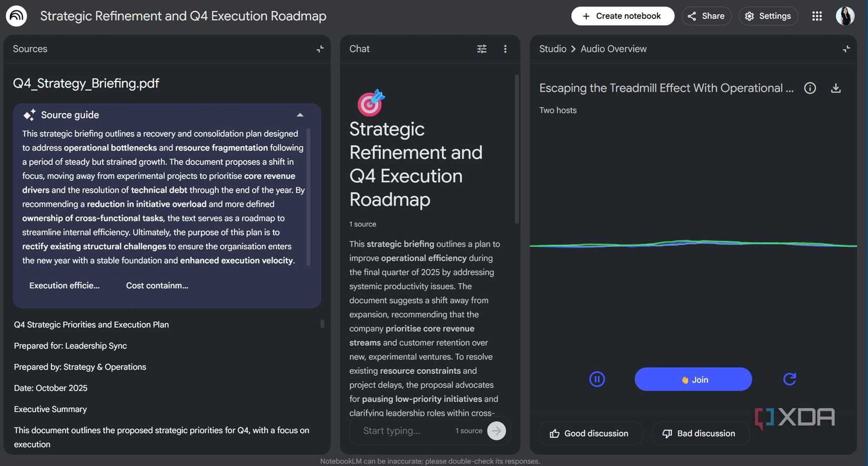Join the audio discussion
868x466 pixels.
click(693, 379)
